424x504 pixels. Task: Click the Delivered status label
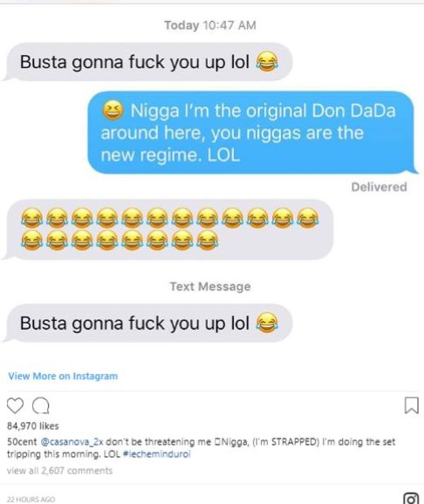pyautogui.click(x=379, y=187)
